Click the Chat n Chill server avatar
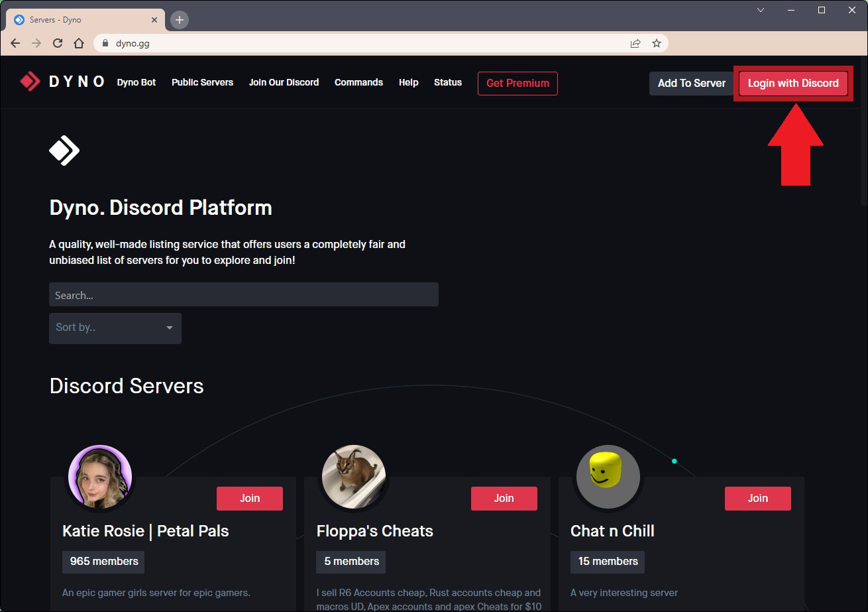This screenshot has width=868, height=612. tap(608, 477)
